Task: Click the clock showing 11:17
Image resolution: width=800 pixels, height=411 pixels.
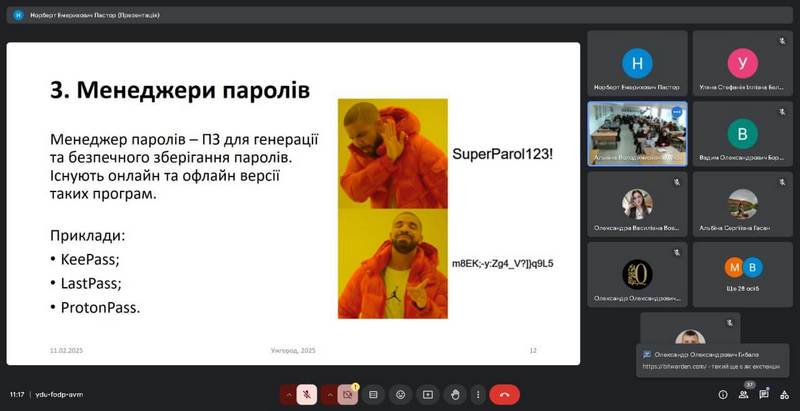Action: pos(17,395)
